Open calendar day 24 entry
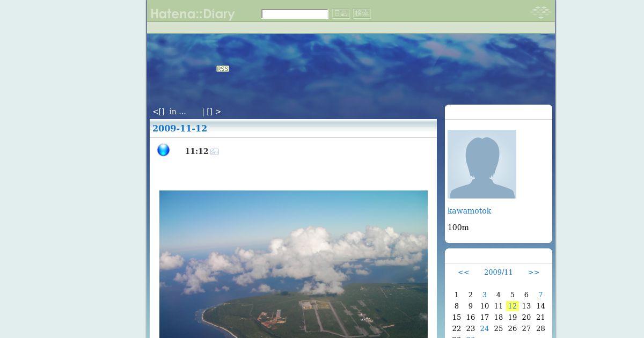The width and height of the screenshot is (644, 338). (x=485, y=328)
